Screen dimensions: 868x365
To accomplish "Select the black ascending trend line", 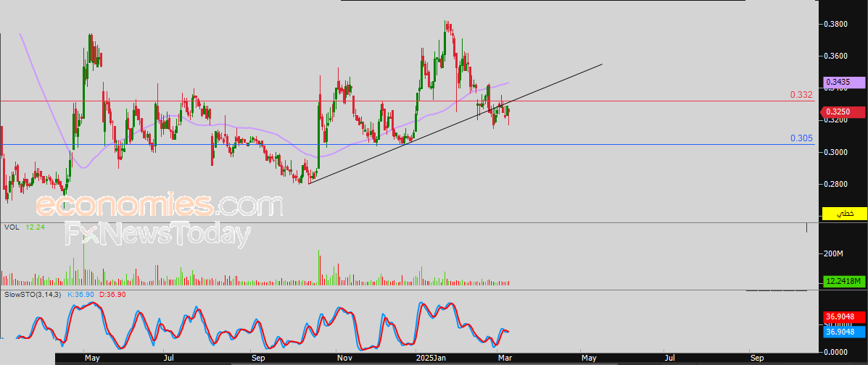I will [x=455, y=124].
